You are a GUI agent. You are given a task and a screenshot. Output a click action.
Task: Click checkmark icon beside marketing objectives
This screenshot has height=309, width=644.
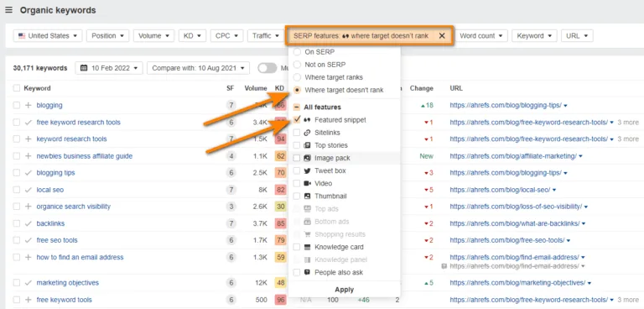28,283
